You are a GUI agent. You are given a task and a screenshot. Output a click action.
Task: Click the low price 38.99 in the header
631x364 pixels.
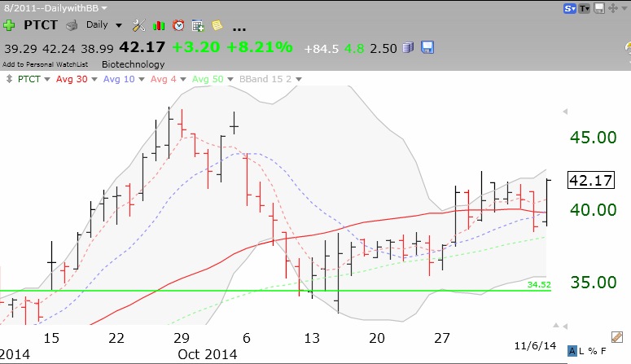click(98, 49)
